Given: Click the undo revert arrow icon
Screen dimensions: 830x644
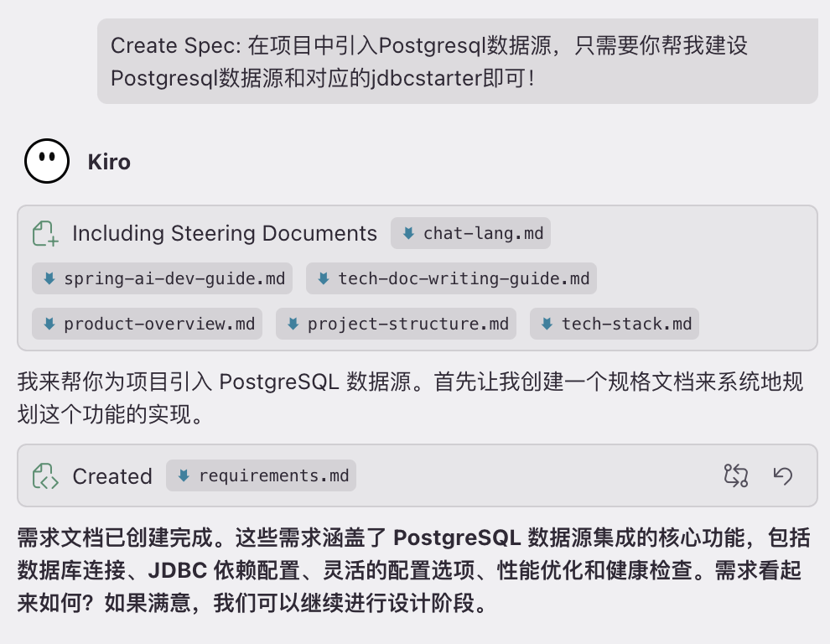Looking at the screenshot, I should click(x=783, y=475).
